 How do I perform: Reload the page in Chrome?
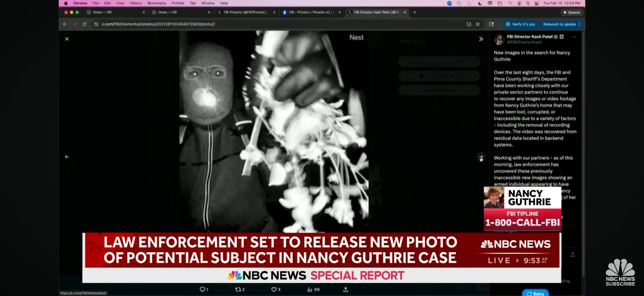[84, 24]
